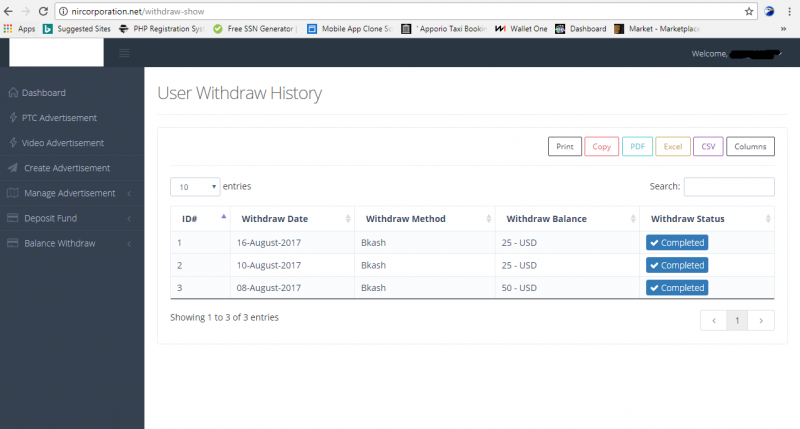Viewport: 800px width, 429px height.
Task: Click the Manage Advertisement map icon
Action: (x=13, y=193)
